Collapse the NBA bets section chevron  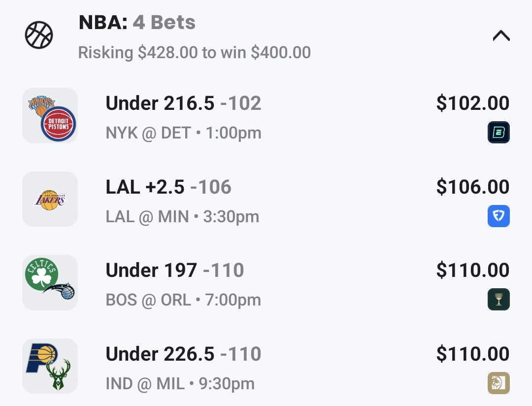[x=501, y=36]
